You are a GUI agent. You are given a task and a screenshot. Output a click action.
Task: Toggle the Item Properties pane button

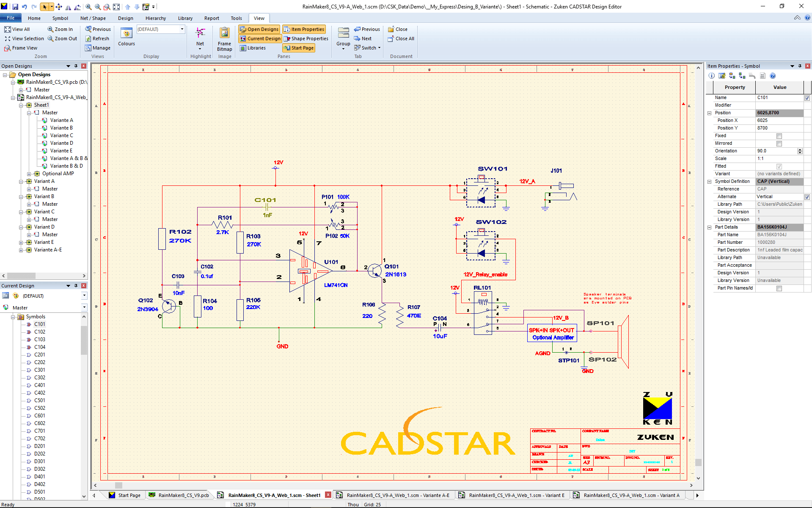click(x=304, y=29)
